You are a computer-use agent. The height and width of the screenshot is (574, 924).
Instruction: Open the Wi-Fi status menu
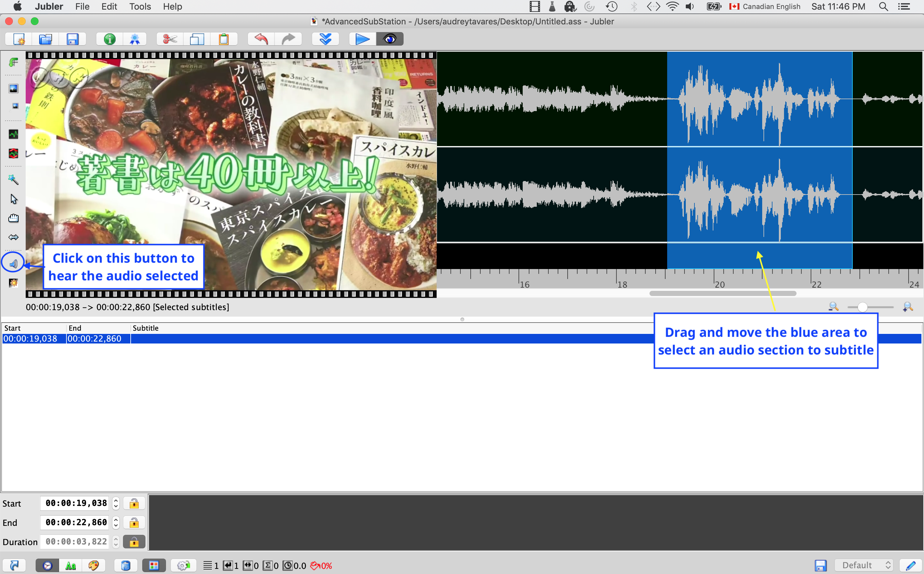(x=672, y=6)
